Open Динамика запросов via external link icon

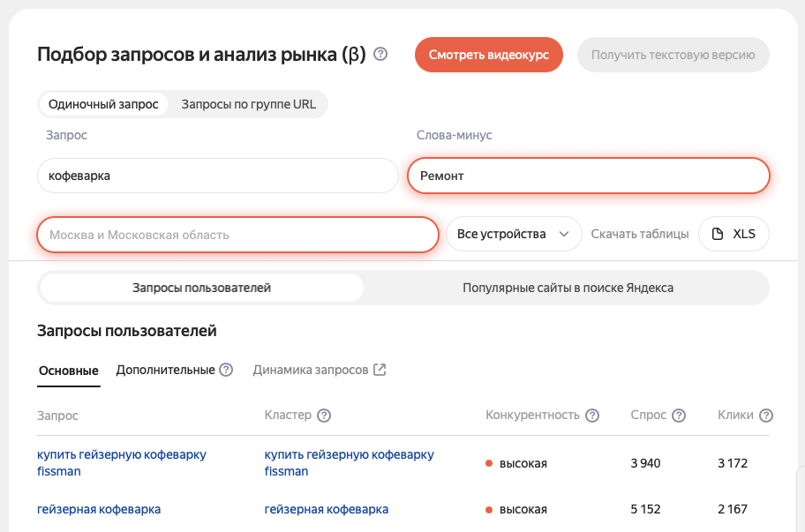point(379,370)
